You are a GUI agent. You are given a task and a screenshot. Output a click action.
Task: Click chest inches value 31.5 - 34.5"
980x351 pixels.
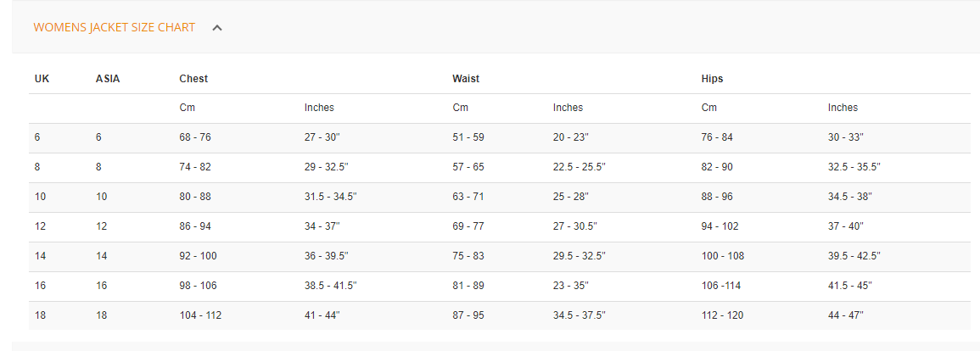(331, 197)
